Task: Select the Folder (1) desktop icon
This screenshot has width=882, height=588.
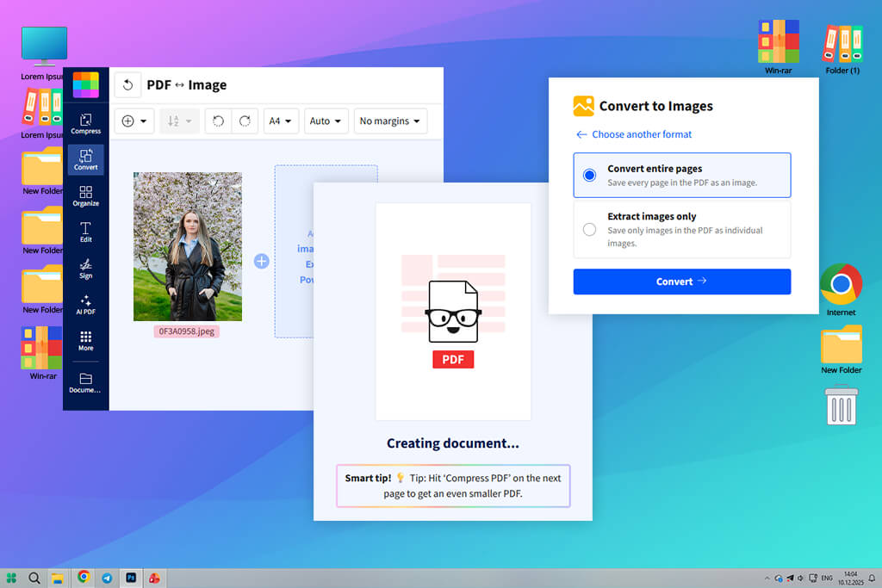Action: (x=842, y=47)
